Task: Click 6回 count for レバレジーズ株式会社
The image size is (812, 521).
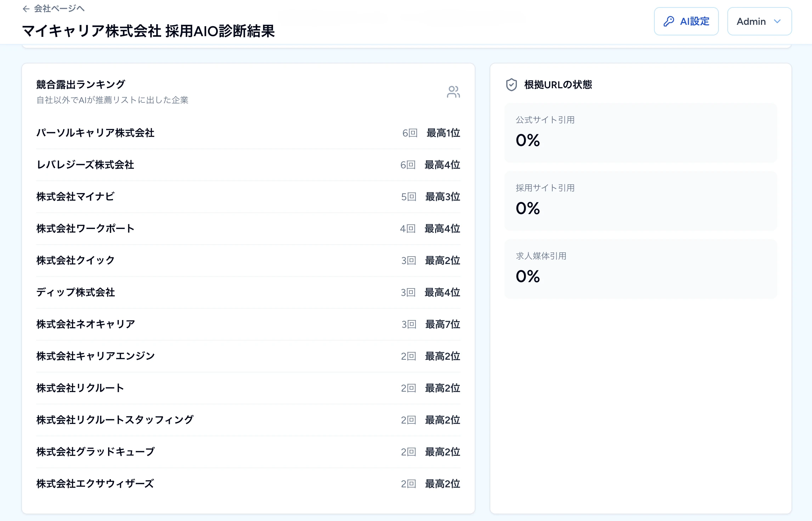Action: [408, 165]
